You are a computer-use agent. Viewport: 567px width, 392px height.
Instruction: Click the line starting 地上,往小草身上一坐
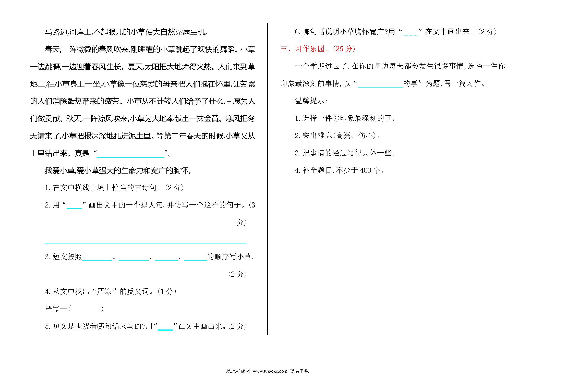pyautogui.click(x=143, y=84)
